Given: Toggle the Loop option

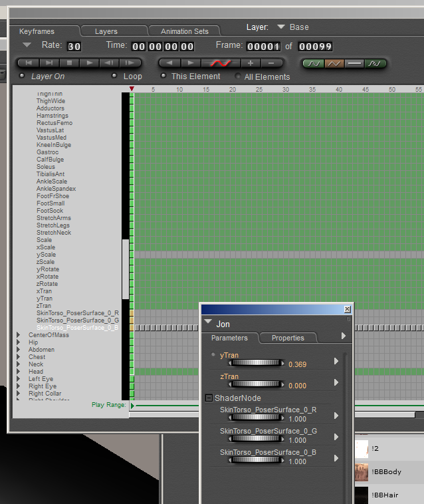Looking at the screenshot, I should 114,76.
